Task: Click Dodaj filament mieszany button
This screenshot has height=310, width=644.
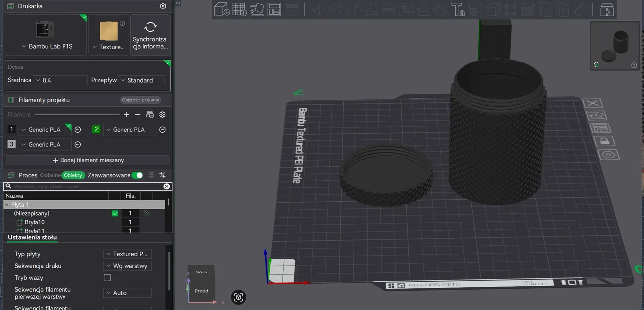Action: 88,160
